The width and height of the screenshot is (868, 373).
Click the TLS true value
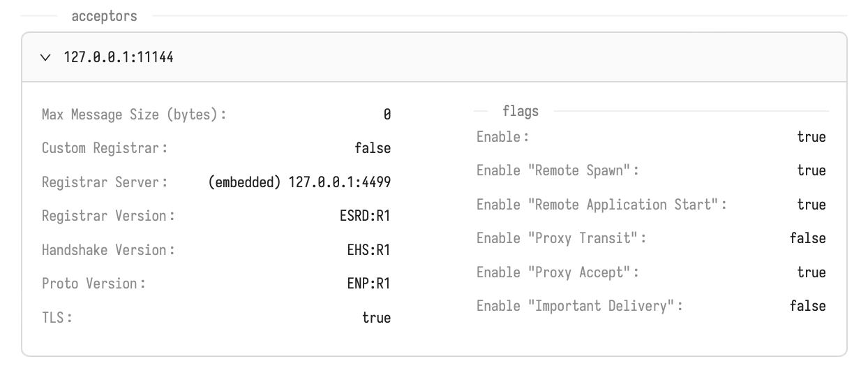[x=376, y=318]
